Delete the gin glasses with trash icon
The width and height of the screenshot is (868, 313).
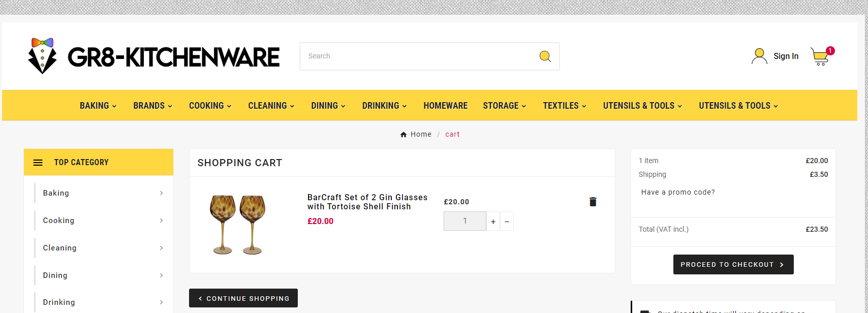(x=593, y=202)
